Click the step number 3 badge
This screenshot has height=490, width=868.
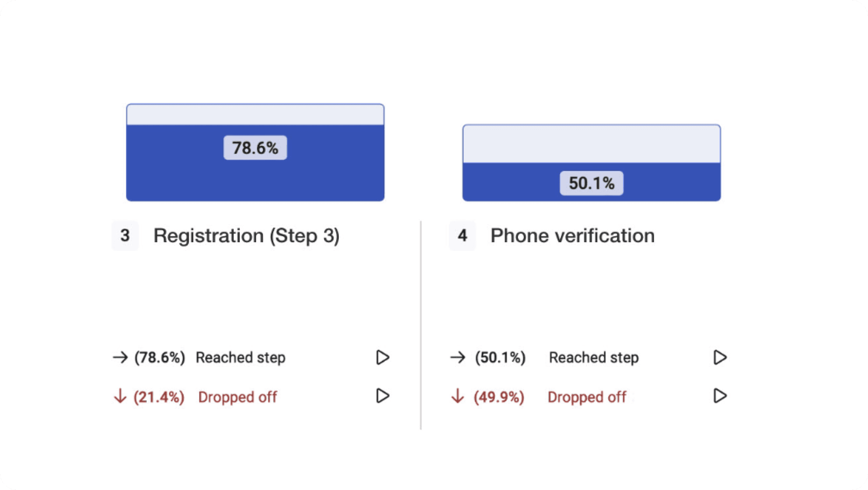click(x=125, y=236)
